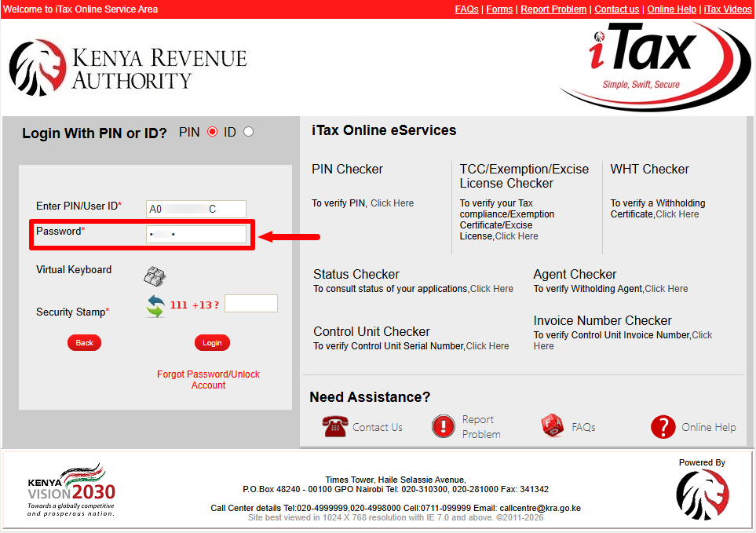Viewport: 756px width, 533px height.
Task: Click the Agent Checker heading
Action: pos(575,274)
